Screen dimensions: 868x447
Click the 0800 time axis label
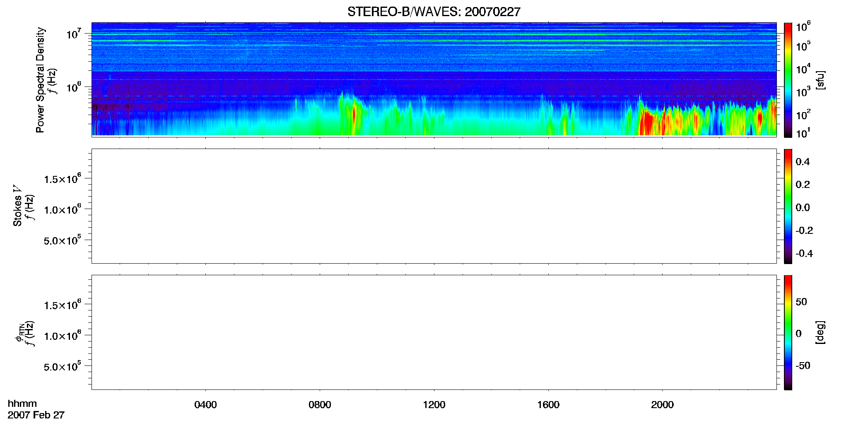point(320,405)
